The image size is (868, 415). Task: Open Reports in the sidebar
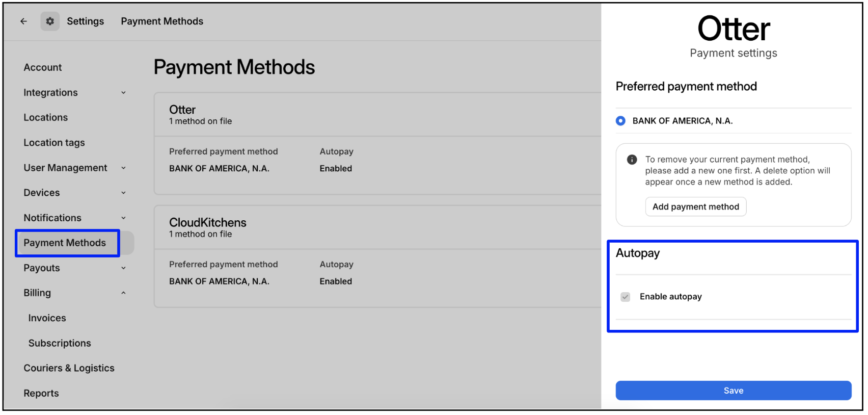coord(41,393)
